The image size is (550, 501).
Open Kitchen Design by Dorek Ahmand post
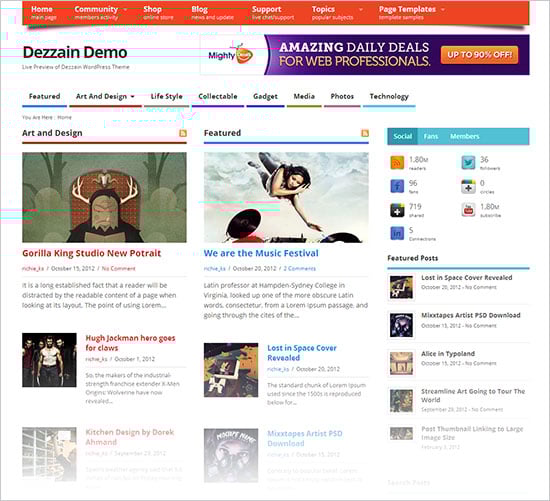pos(129,437)
